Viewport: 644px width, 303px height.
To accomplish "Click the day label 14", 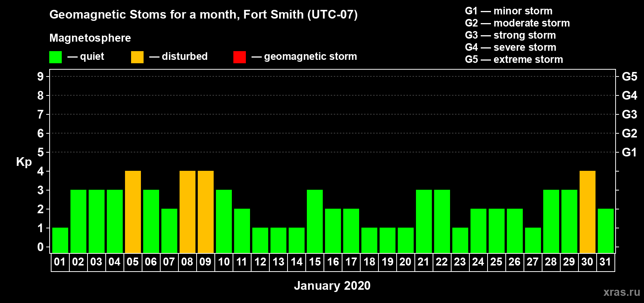I will 297,262.
